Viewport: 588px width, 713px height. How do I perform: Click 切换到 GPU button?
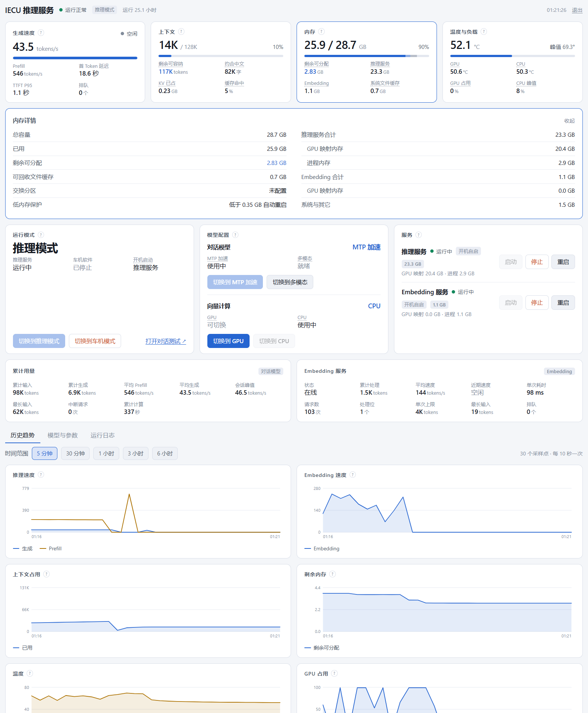tap(228, 341)
